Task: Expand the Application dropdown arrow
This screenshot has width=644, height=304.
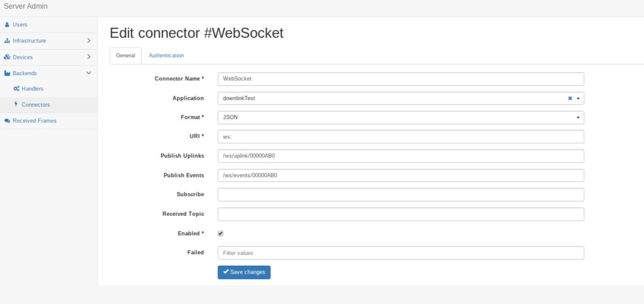Action: (579, 98)
